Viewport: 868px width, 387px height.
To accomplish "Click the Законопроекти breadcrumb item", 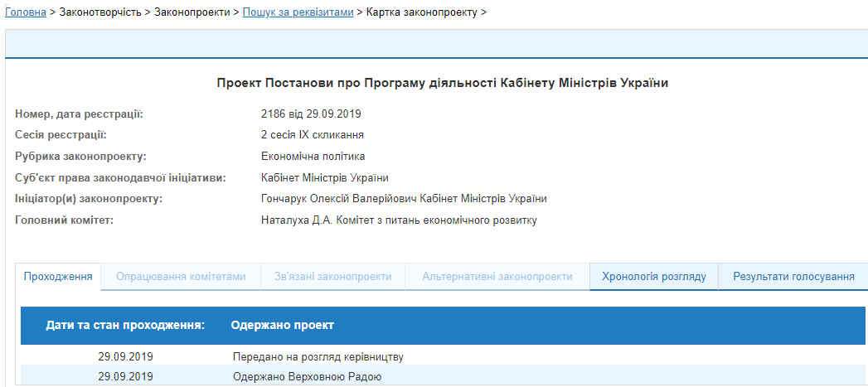I will pos(192,12).
